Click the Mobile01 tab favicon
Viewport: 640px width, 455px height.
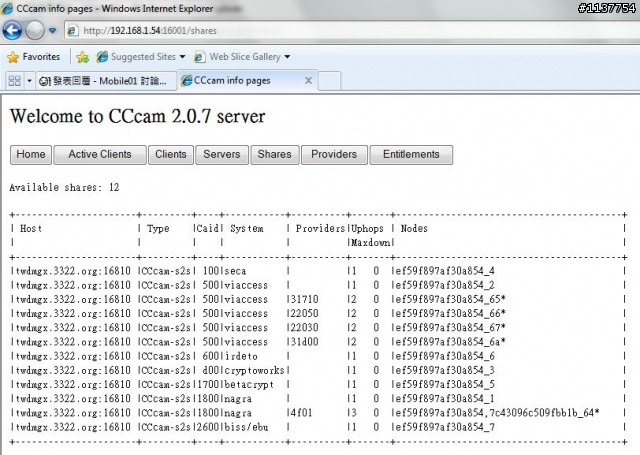pyautogui.click(x=44, y=81)
